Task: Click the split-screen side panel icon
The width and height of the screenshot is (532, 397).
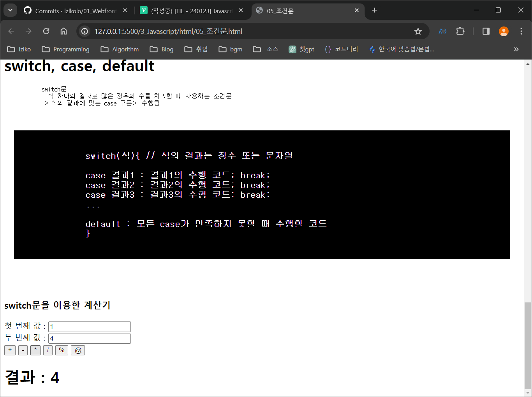Action: tap(485, 31)
